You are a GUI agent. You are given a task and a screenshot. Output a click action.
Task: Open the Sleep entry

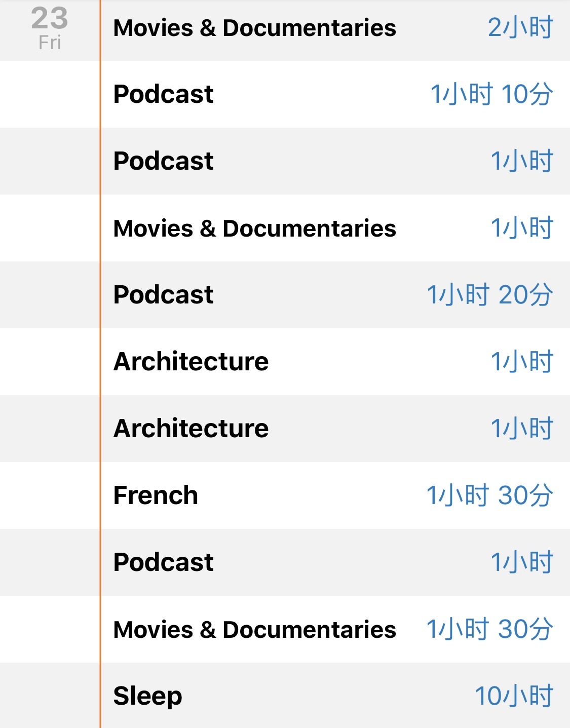tap(335, 695)
